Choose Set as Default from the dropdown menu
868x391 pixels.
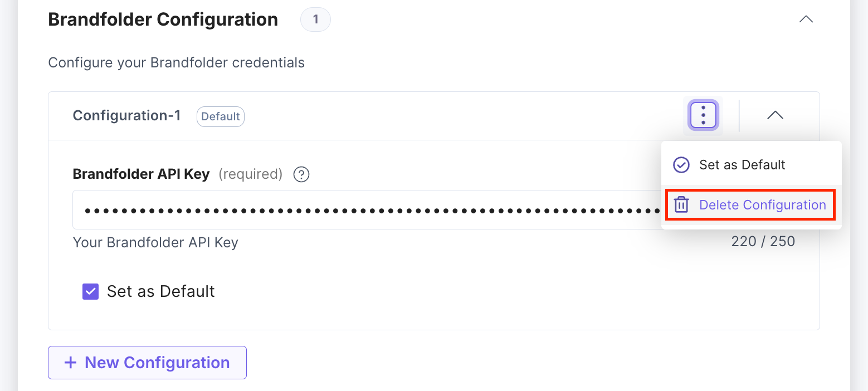coord(742,165)
